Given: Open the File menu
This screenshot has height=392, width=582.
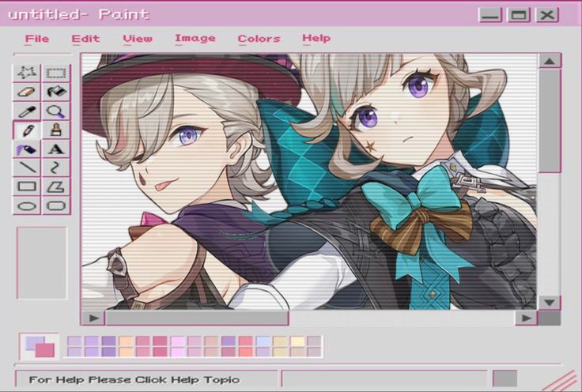Looking at the screenshot, I should [36, 39].
